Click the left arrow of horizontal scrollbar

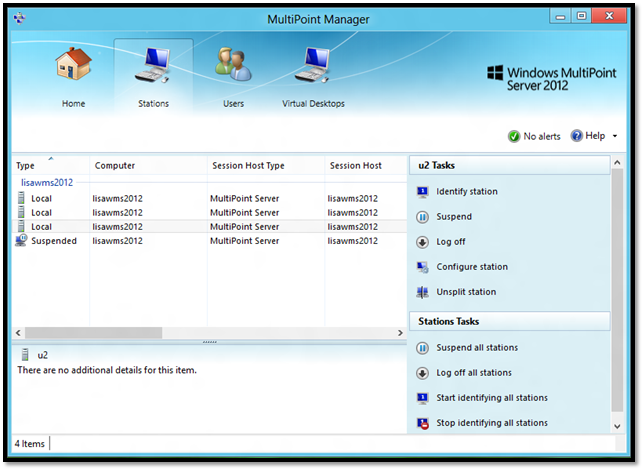coord(18,333)
